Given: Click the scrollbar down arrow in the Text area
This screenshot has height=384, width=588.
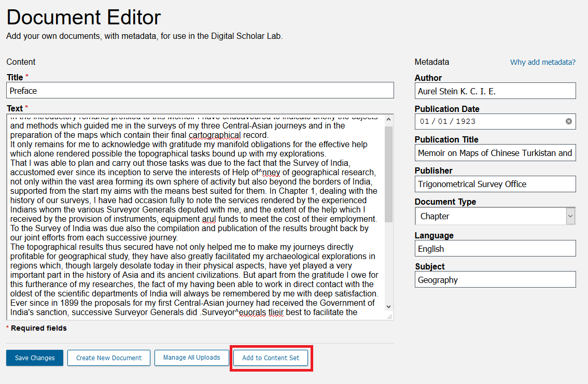Looking at the screenshot, I should click(x=389, y=307).
